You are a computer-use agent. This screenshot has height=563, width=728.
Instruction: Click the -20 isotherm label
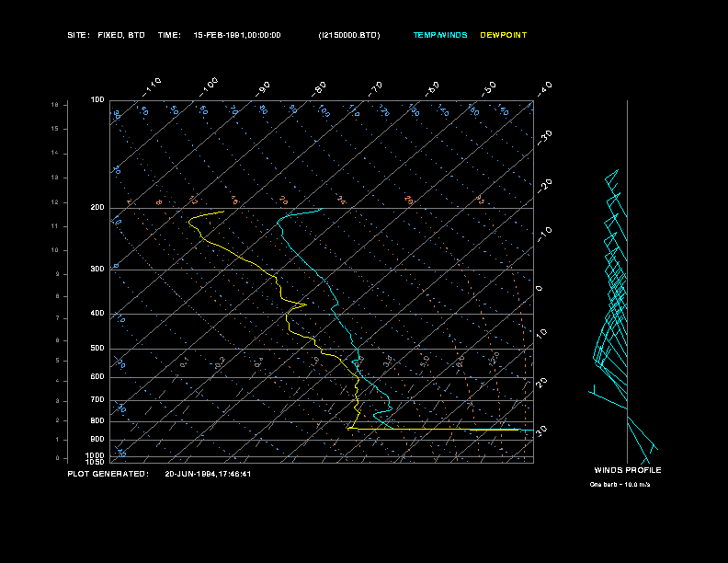coord(545,187)
